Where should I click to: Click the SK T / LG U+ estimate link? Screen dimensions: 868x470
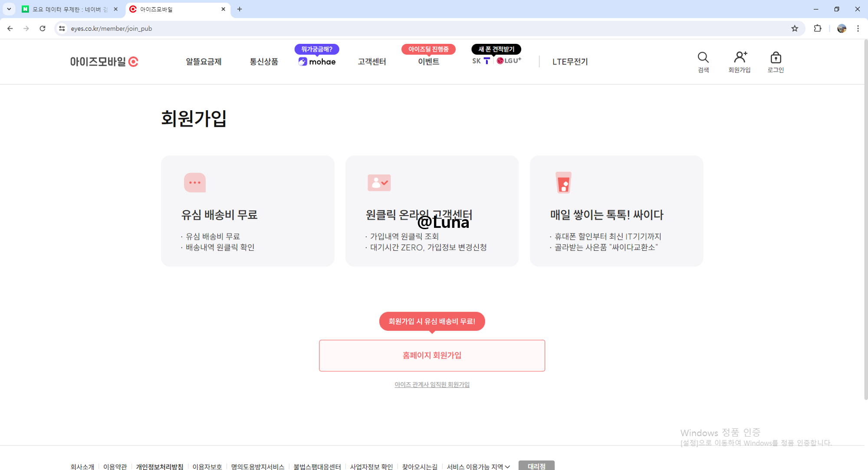click(496, 61)
